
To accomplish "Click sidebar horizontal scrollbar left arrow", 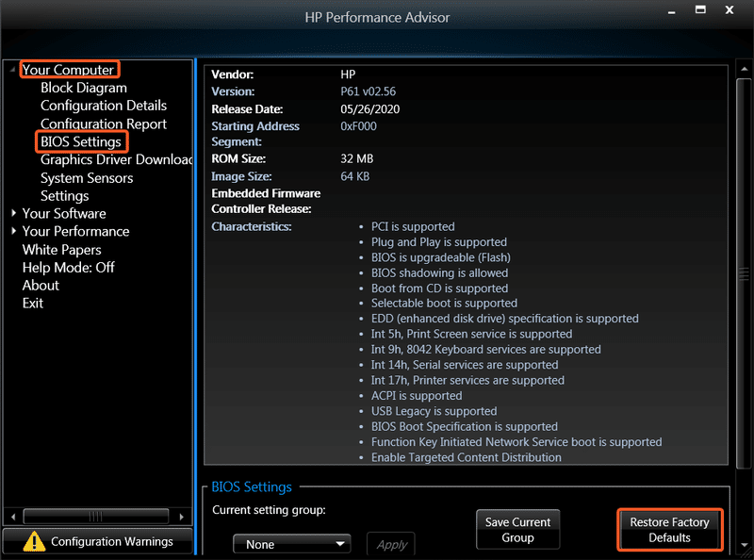I will pos(13,517).
